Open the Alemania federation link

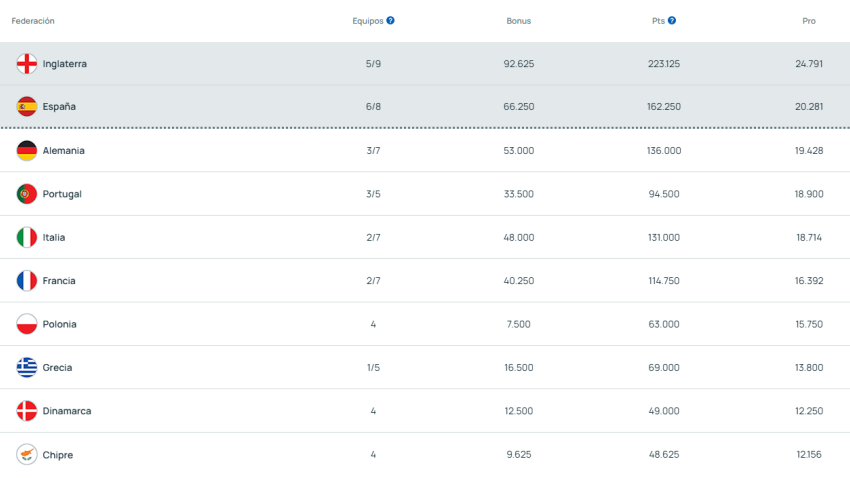click(x=63, y=151)
